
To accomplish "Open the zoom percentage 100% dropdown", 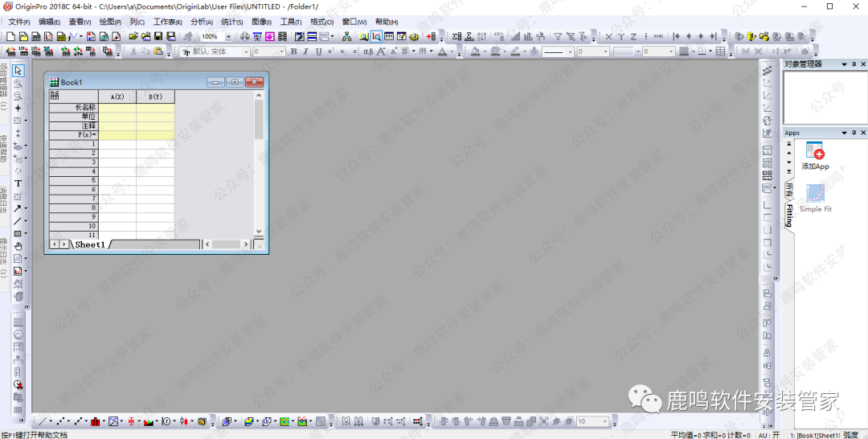I will [x=228, y=37].
